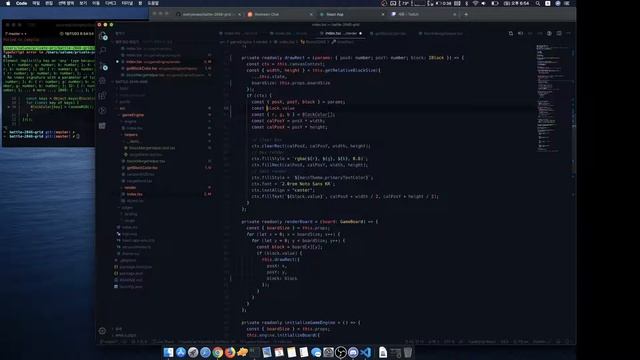The height and width of the screenshot is (360, 640).
Task: Select getBlockColor.tsx in Open Editors list
Action: [x=161, y=69]
